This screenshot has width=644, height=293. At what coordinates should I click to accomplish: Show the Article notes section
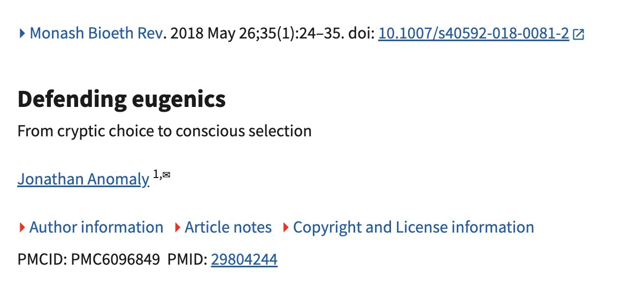(228, 227)
